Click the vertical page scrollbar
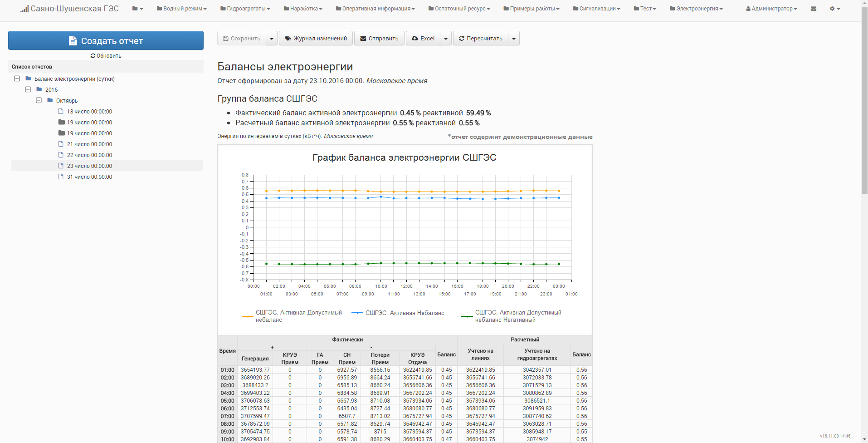 (864, 221)
